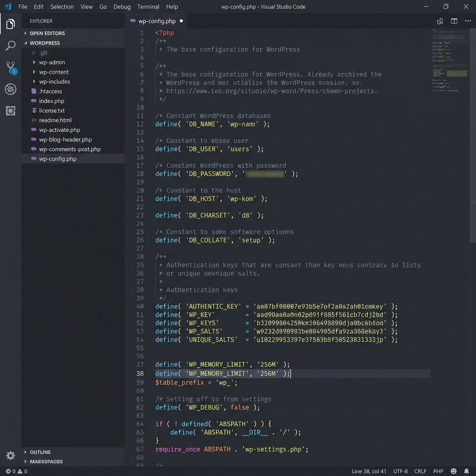
Task: Change UTF-8 encoding in status bar
Action: (x=400, y=471)
